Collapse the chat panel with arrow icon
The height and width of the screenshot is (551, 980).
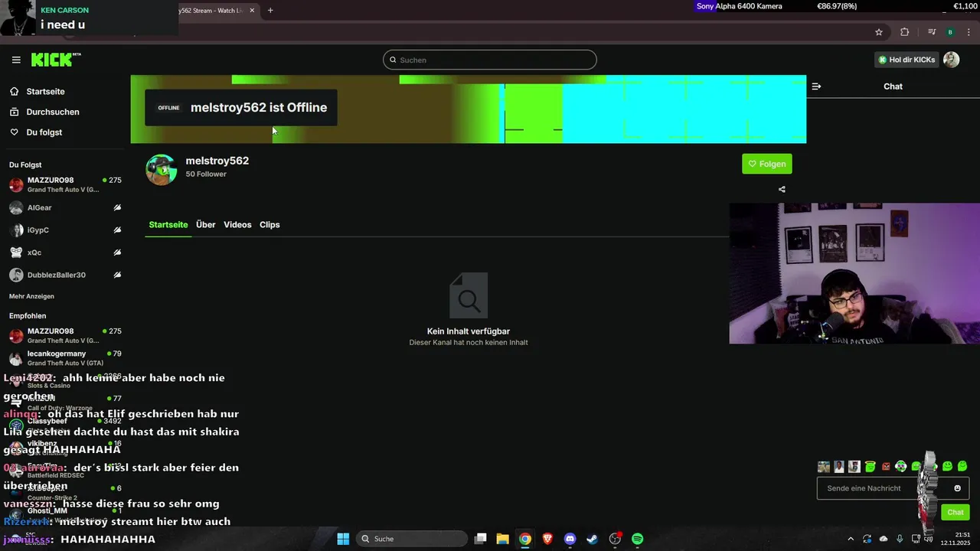coord(816,86)
